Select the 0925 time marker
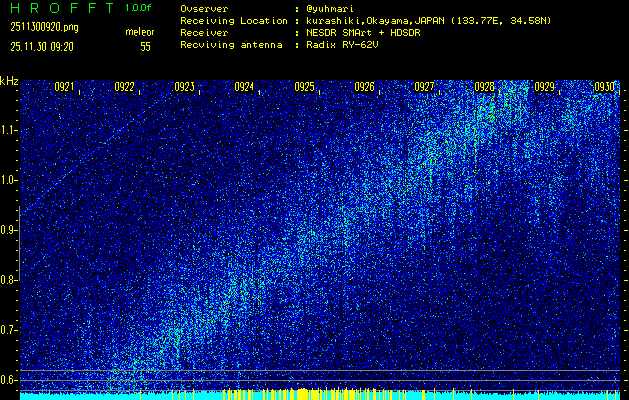 tap(305, 87)
